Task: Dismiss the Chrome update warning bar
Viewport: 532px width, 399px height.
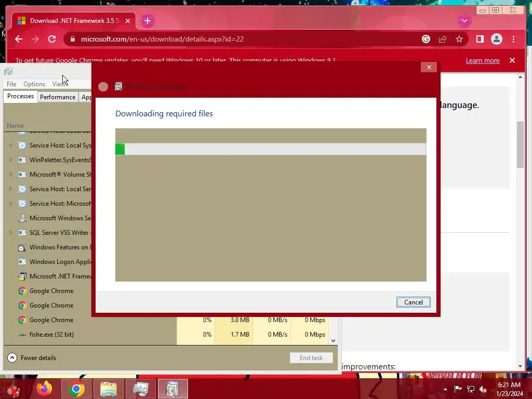Action: (512, 60)
